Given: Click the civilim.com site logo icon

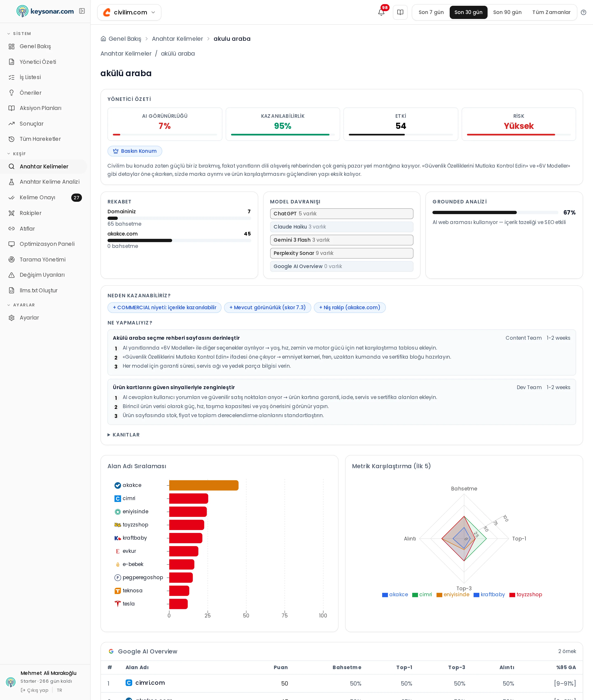Looking at the screenshot, I should (x=107, y=12).
